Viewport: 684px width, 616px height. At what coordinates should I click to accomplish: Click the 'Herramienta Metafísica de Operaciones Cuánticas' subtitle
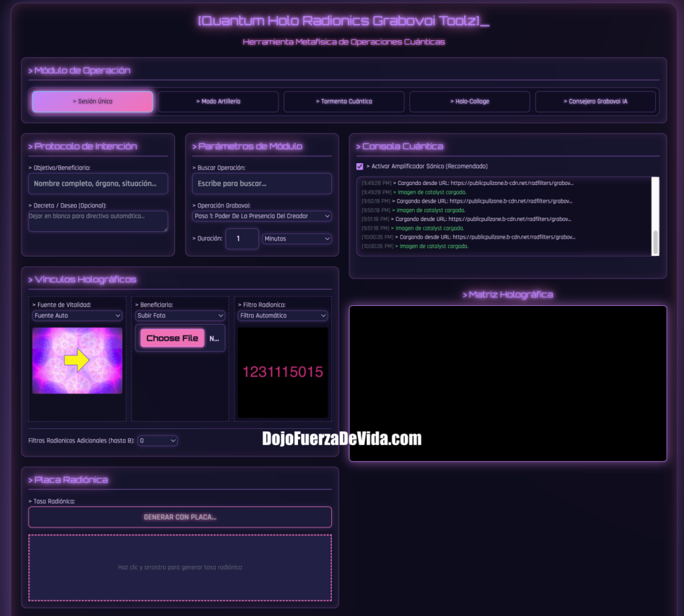(344, 42)
